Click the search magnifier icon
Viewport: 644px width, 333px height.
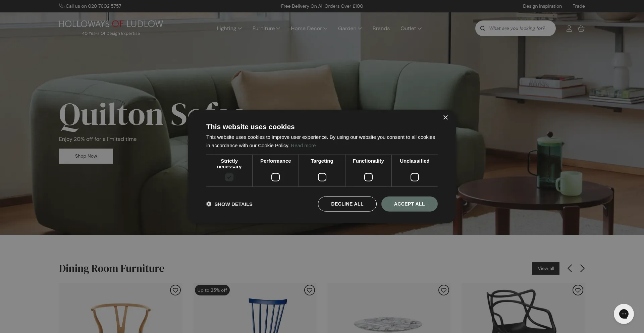coord(483,29)
